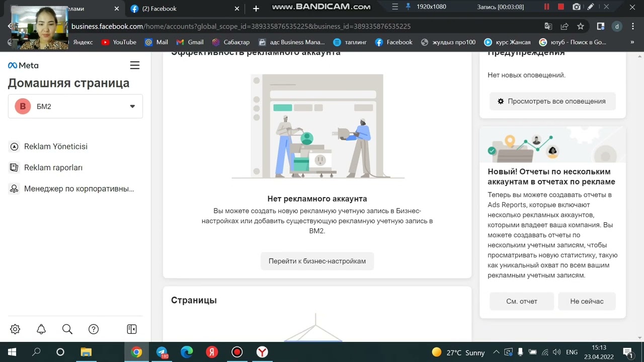
Task: Click the Reklam raporları report icon
Action: click(x=14, y=168)
